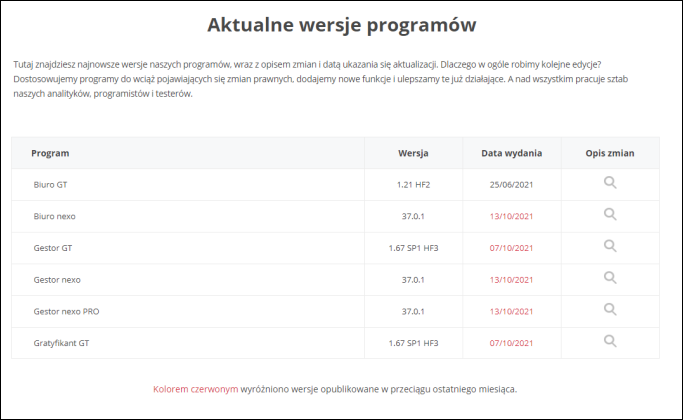Click Gestor nexo PRO release date 13/10/2021
The image size is (683, 420).
511,312
